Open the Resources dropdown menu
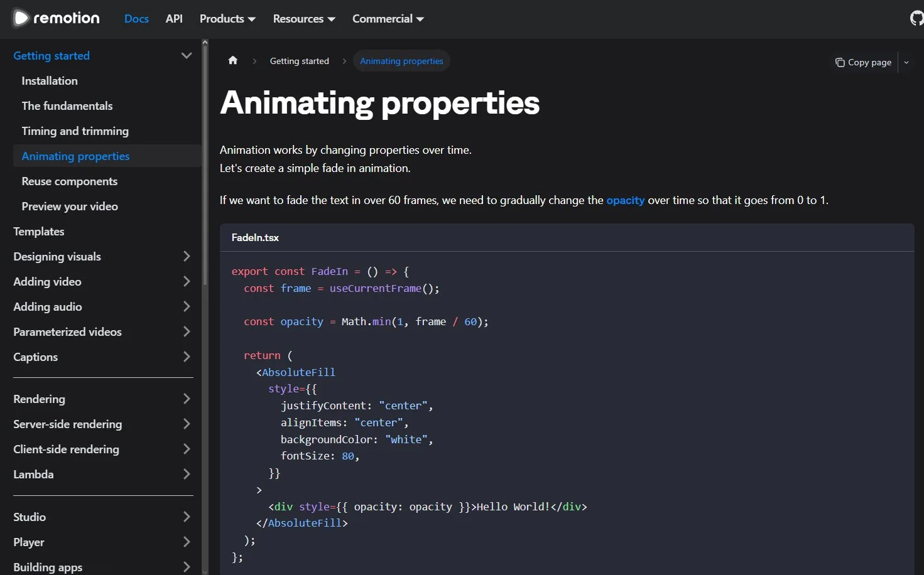The height and width of the screenshot is (575, 924). (304, 19)
